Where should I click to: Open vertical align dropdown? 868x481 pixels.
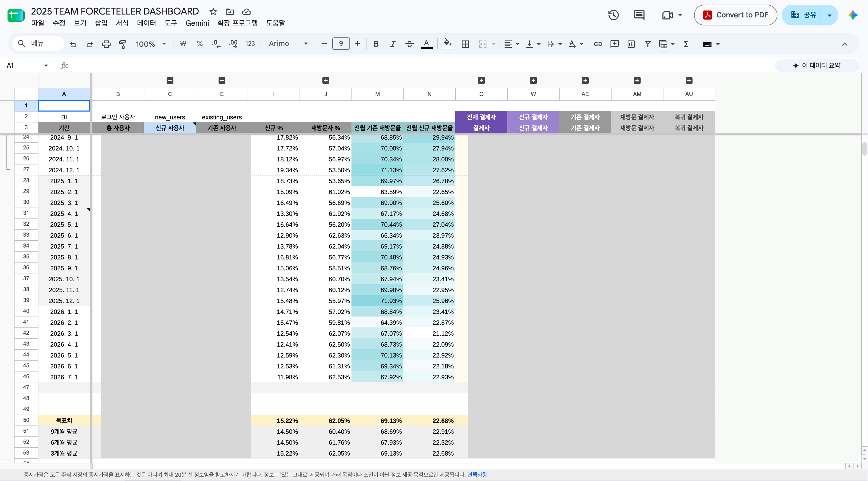533,44
